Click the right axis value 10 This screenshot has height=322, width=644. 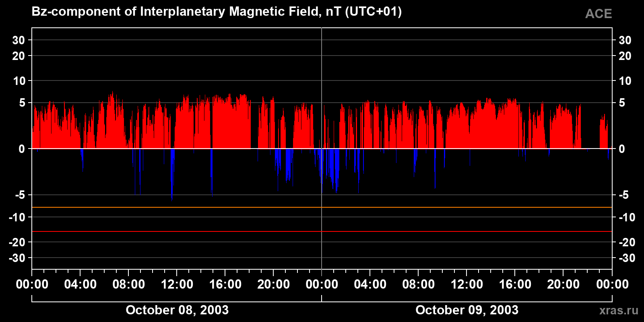pos(625,81)
